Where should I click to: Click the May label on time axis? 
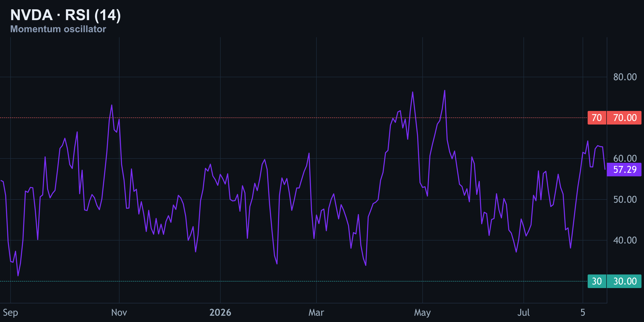(x=422, y=313)
